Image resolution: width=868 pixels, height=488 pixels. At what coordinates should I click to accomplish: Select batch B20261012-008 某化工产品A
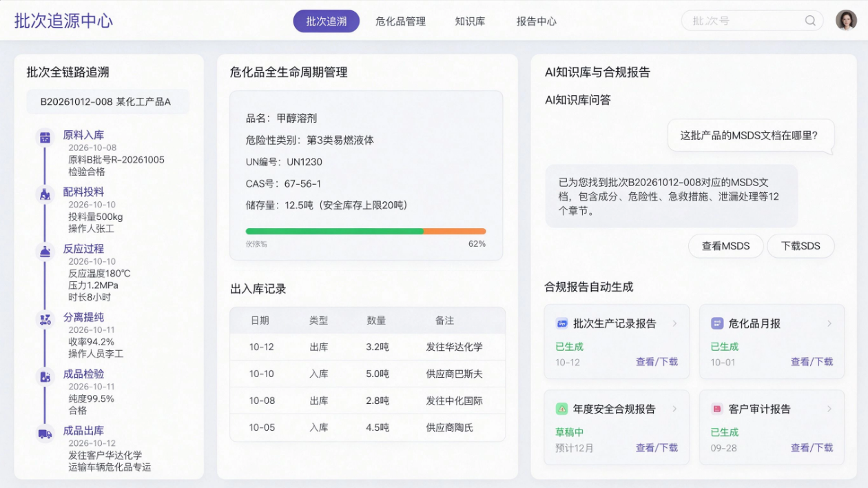coord(108,102)
